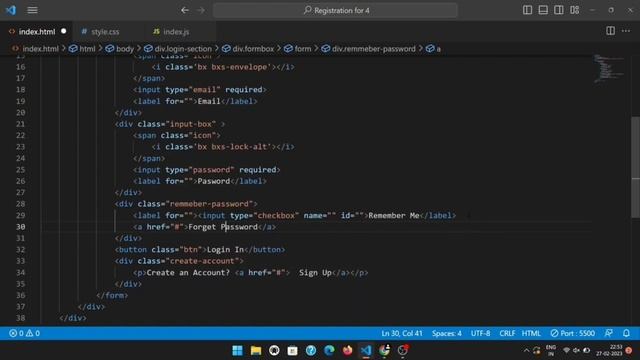The height and width of the screenshot is (360, 640).
Task: Click the editor minimap
Action: pyautogui.click(x=609, y=69)
